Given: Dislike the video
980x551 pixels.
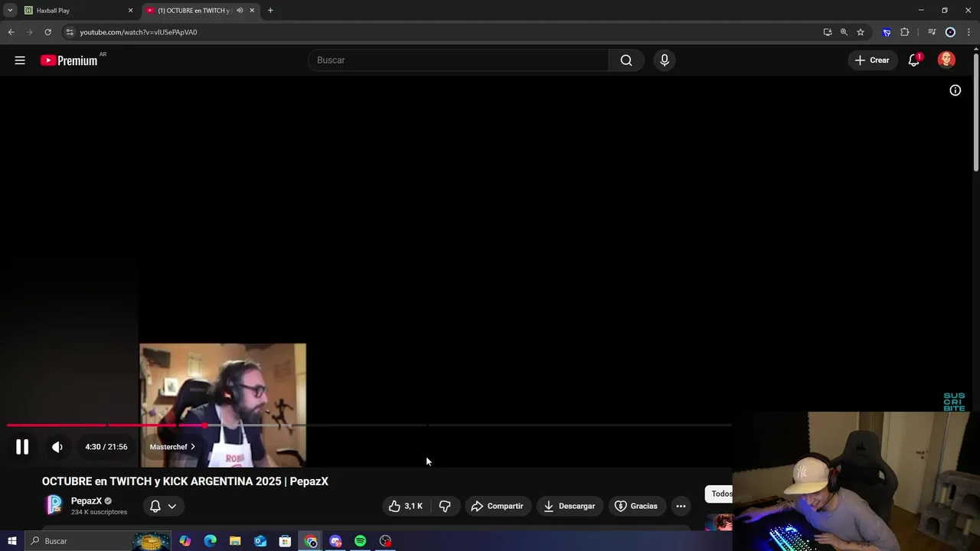Looking at the screenshot, I should [x=445, y=506].
